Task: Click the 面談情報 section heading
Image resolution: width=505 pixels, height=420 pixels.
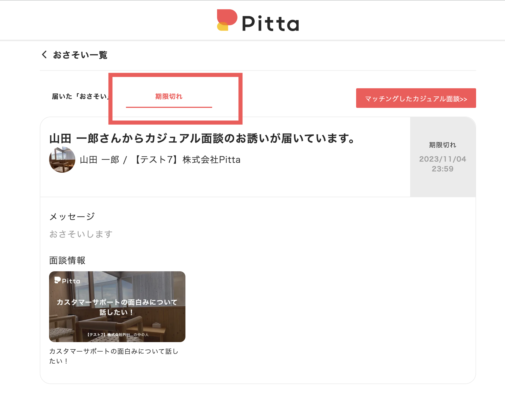Action: [67, 260]
